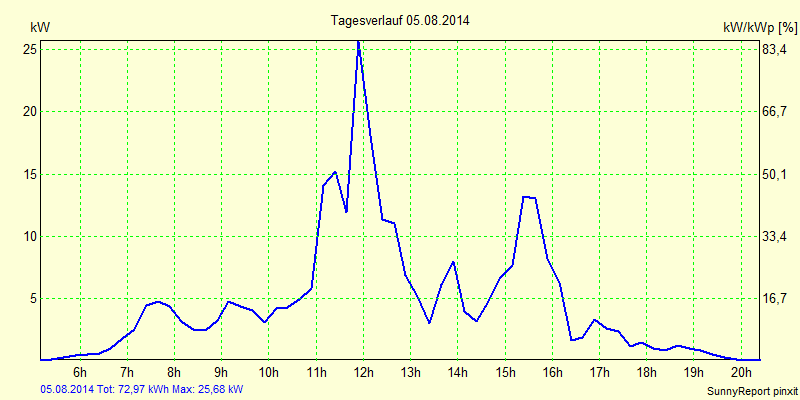Click the '18h' time axis label
Image resolution: width=800 pixels, height=400 pixels.
pyautogui.click(x=647, y=371)
